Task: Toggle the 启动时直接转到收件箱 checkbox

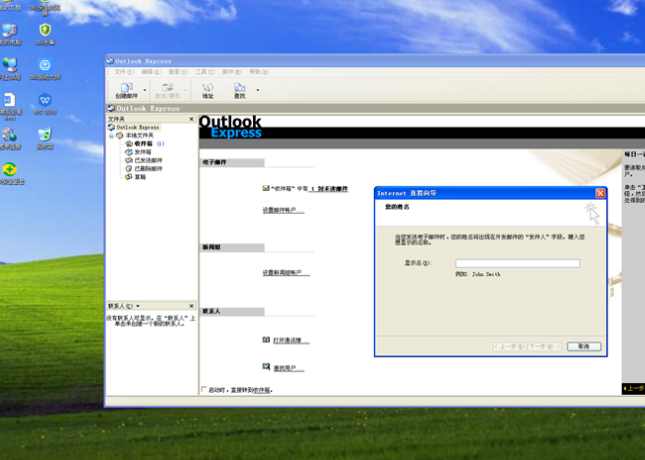Action: (204, 389)
